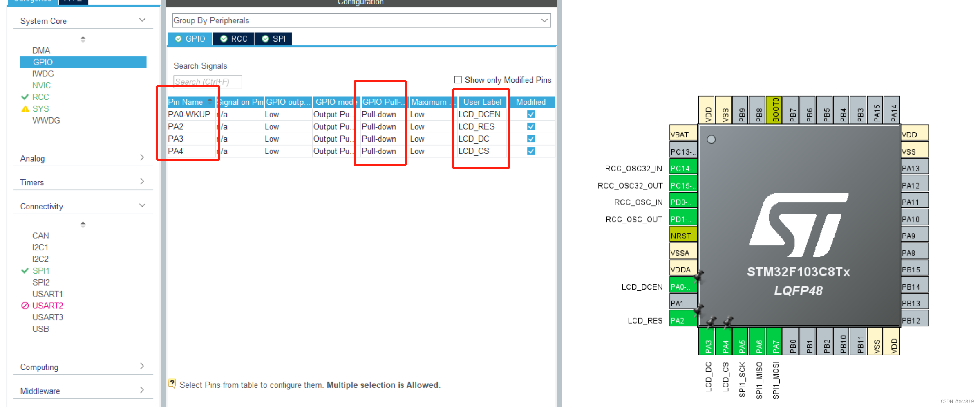Screen dimensions: 980x407
Task: Click the forbidden icon next to USART2
Action: 26,305
